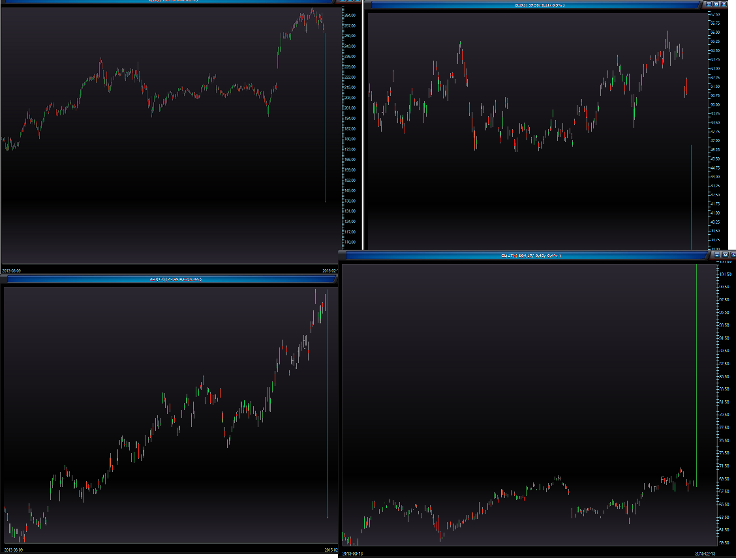Click the 2013-08-09 date under bottom-left chart

pyautogui.click(x=12, y=550)
